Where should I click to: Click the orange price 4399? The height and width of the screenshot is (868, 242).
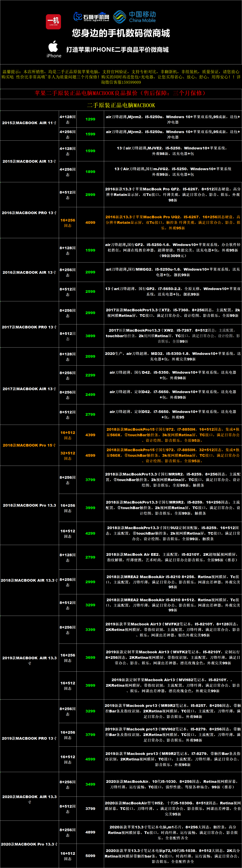click(x=90, y=435)
